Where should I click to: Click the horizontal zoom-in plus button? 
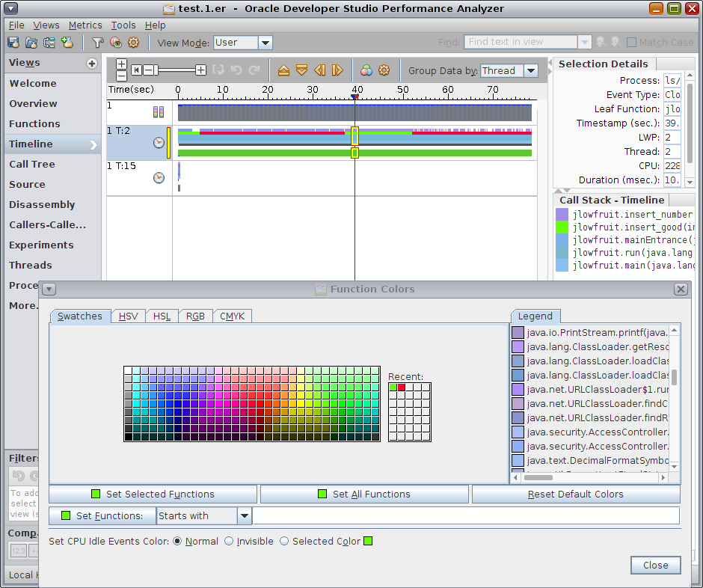coord(201,70)
